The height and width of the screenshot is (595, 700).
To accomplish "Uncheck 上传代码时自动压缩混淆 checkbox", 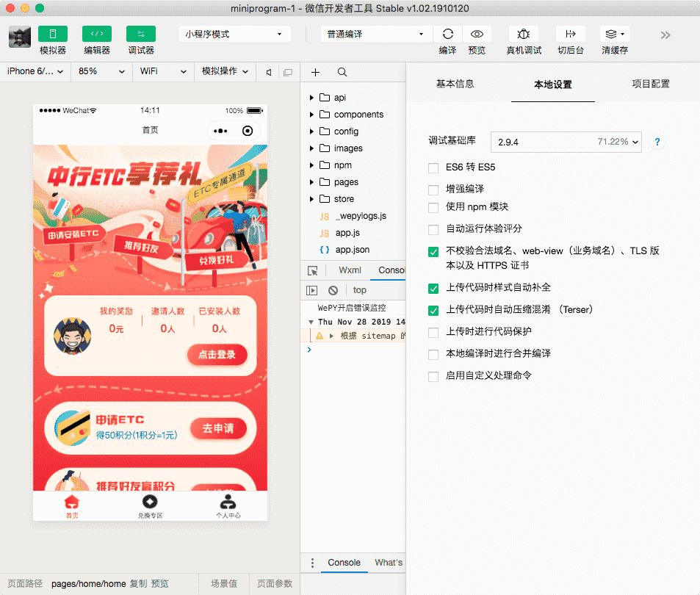I will [433, 310].
